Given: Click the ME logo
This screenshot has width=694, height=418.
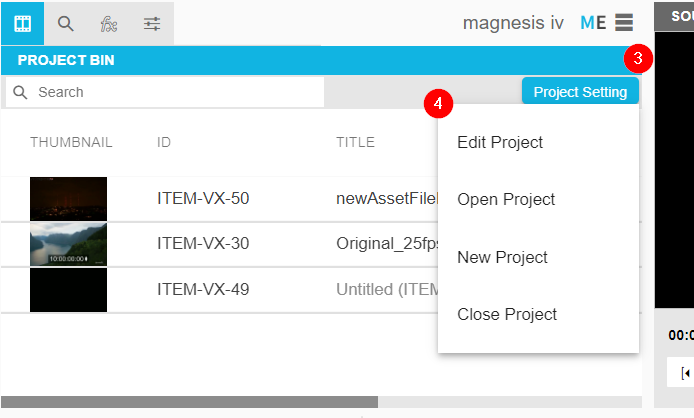Looking at the screenshot, I should click(x=593, y=23).
